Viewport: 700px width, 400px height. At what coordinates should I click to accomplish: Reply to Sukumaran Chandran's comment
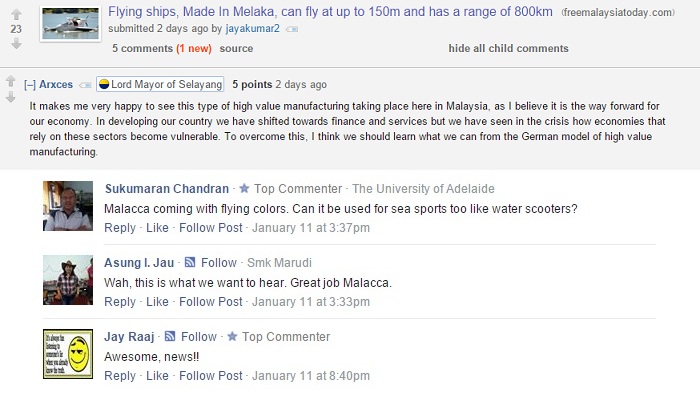120,228
